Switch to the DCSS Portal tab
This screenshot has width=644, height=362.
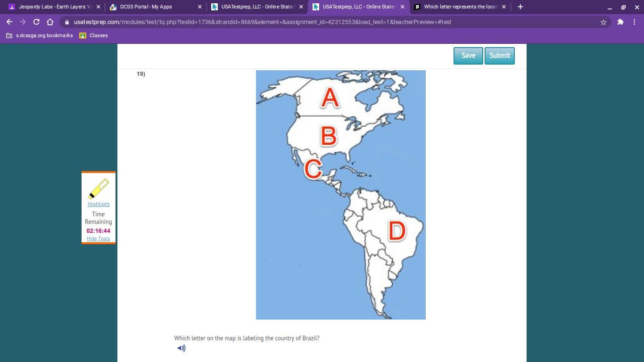(151, 7)
